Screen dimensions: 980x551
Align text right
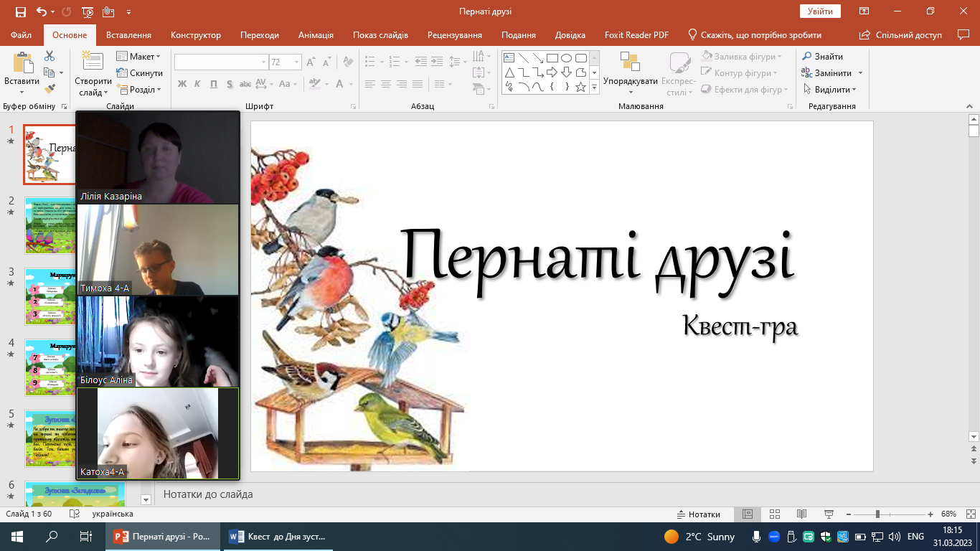[x=402, y=84]
